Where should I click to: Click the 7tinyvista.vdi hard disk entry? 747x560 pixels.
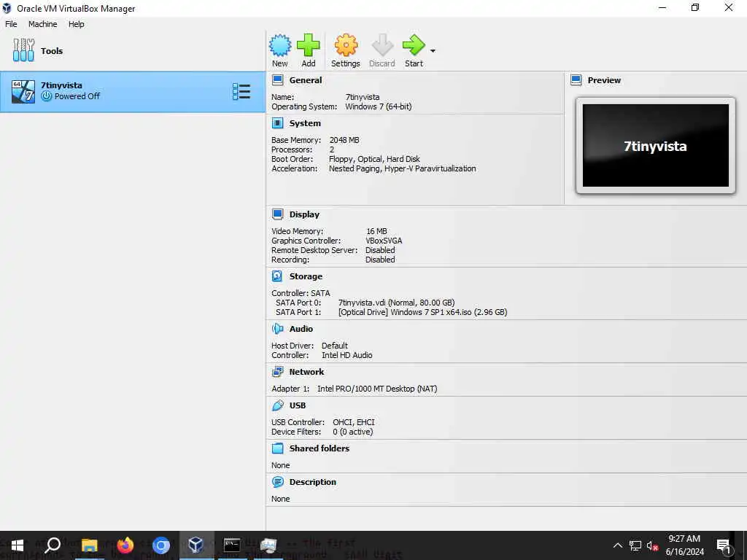point(396,303)
